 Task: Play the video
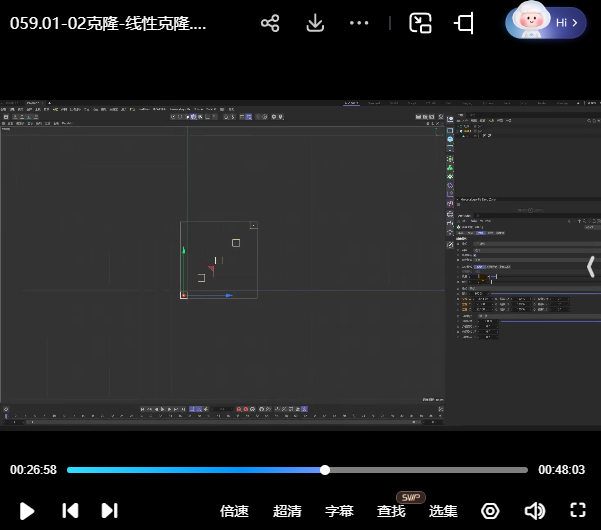[27, 510]
